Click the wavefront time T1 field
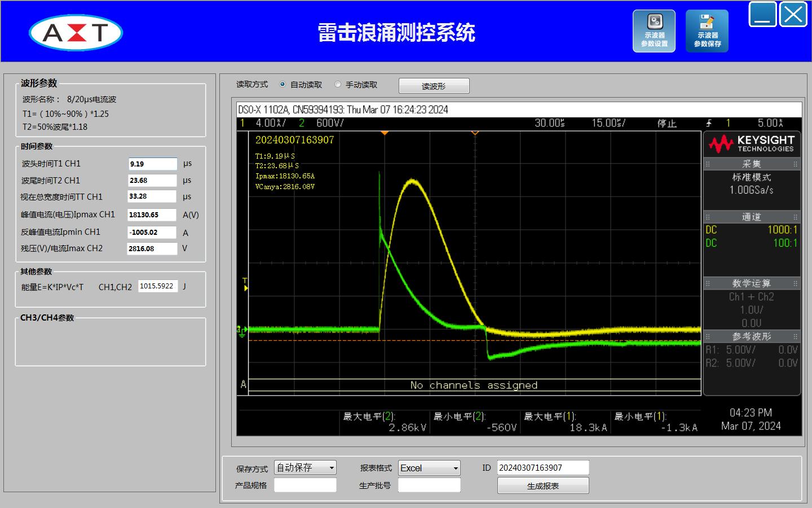This screenshot has height=508, width=812. (152, 164)
